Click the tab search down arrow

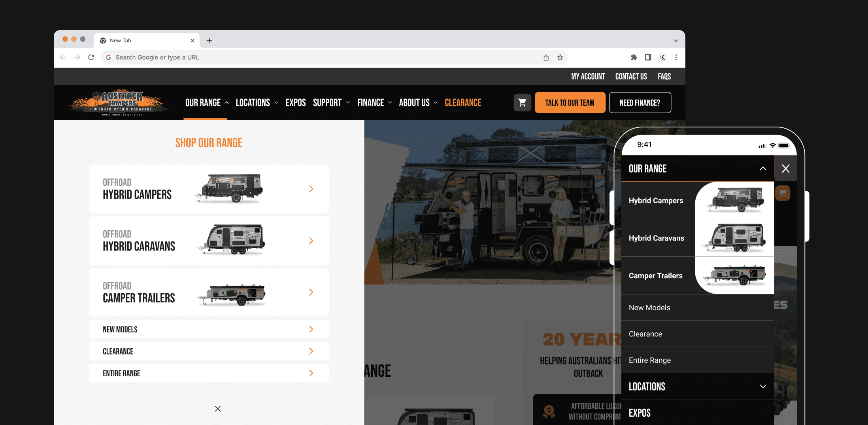[x=676, y=41]
